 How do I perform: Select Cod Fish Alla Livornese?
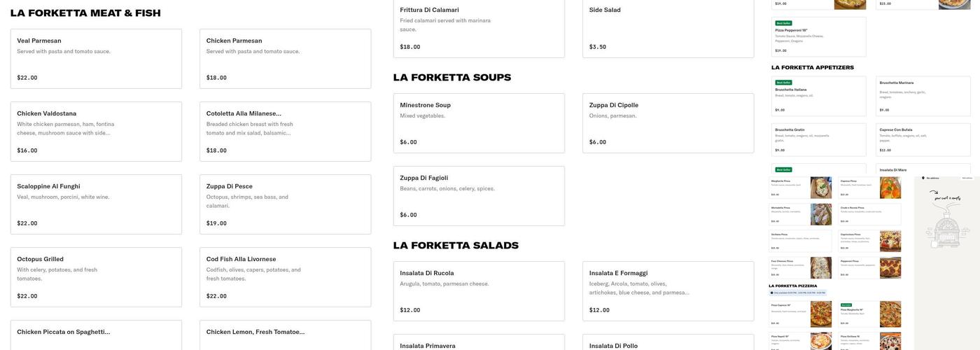(285, 277)
